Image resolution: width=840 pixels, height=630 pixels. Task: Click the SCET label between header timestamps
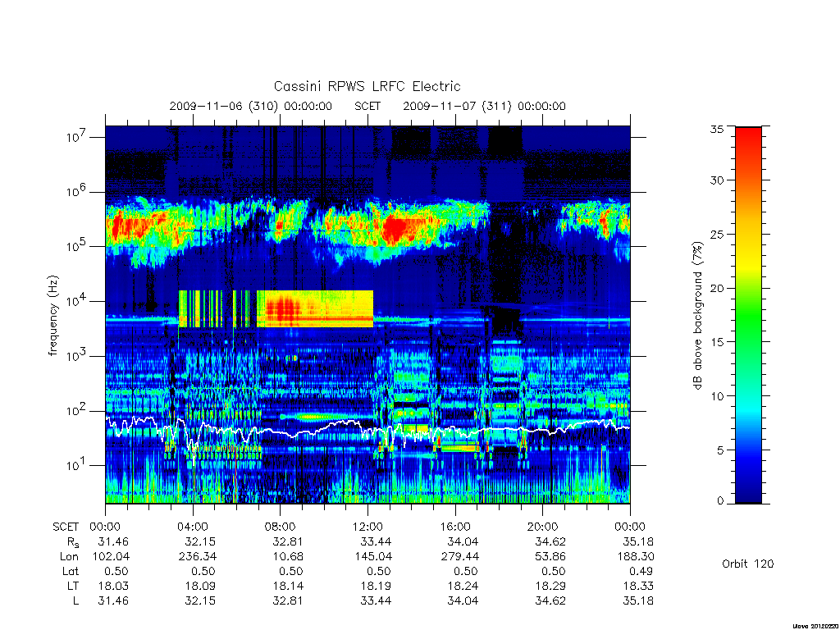(x=367, y=106)
